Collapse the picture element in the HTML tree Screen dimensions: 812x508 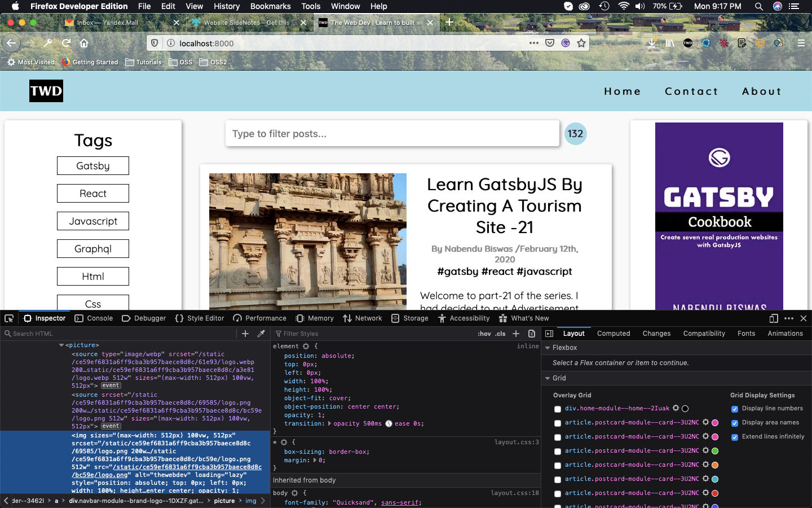tap(61, 345)
